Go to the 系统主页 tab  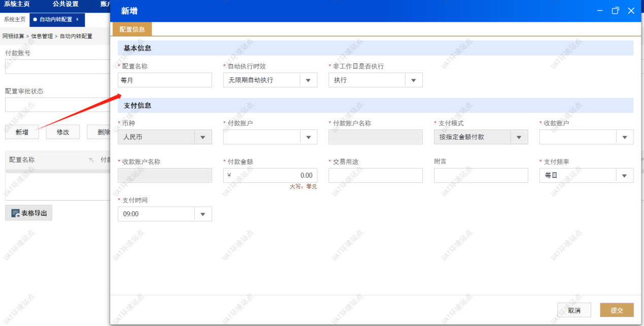(15, 19)
